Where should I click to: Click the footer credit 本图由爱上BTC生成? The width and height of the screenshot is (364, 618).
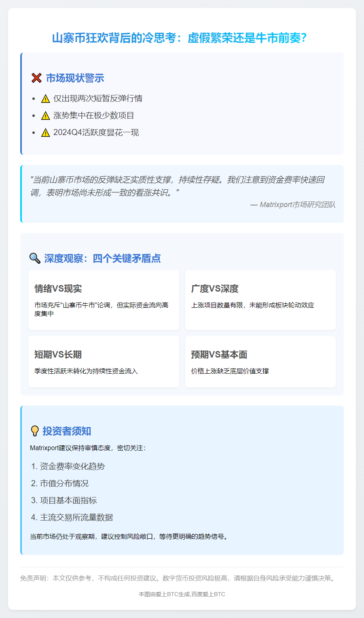[182, 594]
